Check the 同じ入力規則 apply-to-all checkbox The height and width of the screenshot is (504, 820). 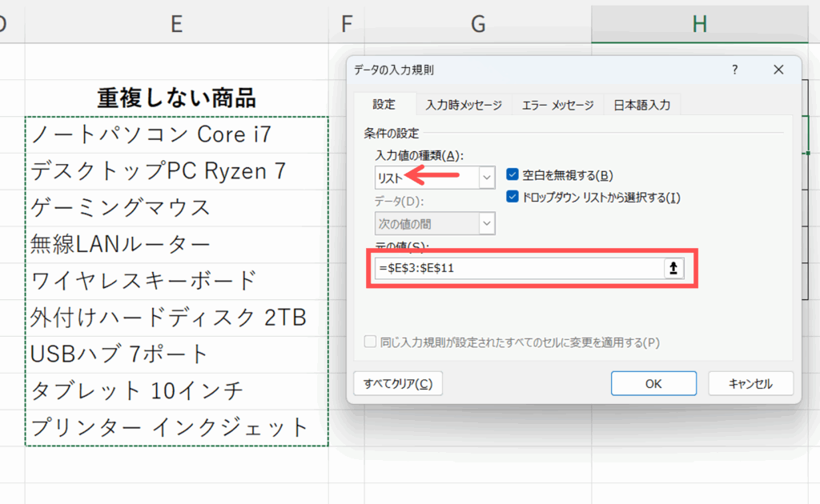point(370,342)
